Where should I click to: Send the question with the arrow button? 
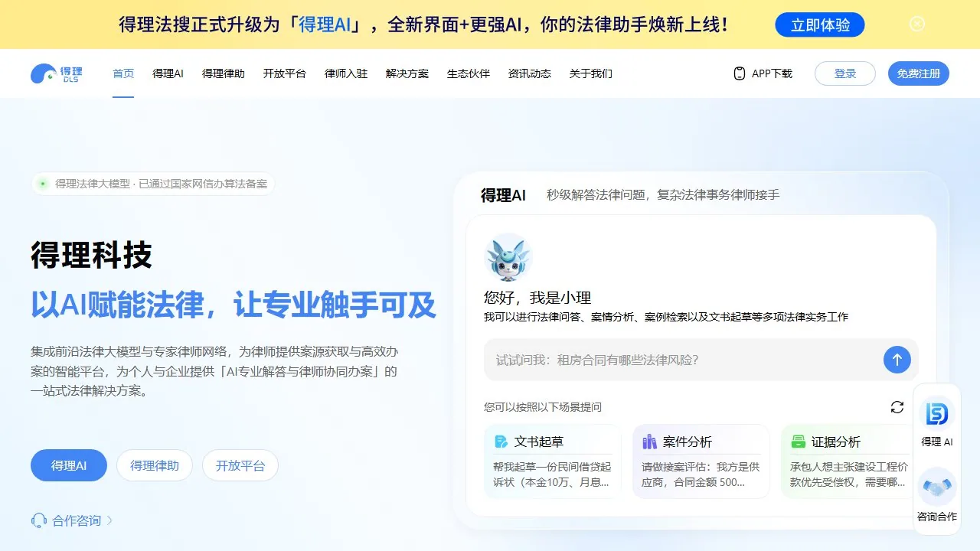click(x=897, y=359)
